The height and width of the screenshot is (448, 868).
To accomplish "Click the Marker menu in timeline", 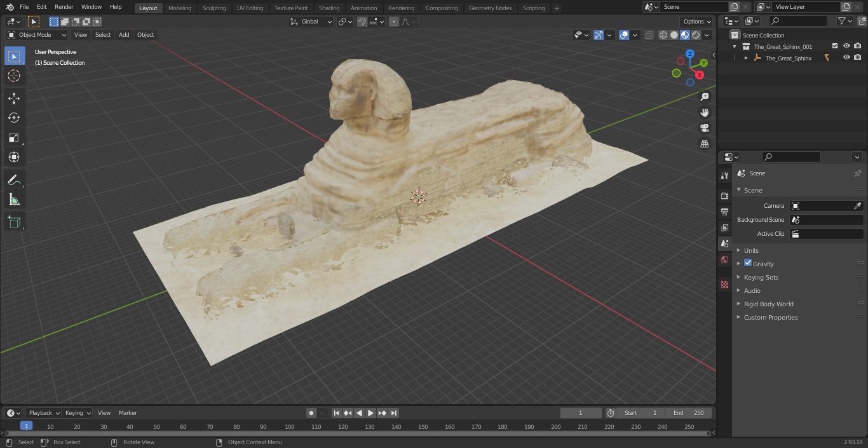I will [128, 413].
